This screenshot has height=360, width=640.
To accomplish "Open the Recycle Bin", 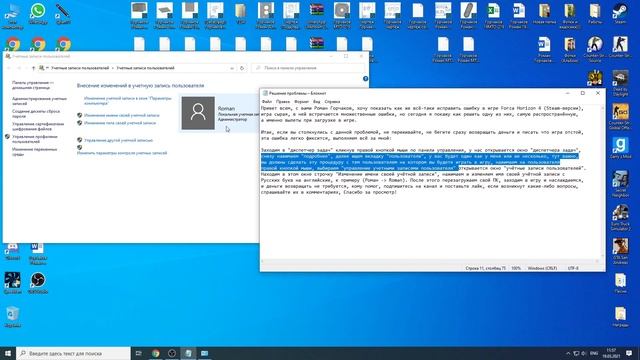I will (12, 317).
